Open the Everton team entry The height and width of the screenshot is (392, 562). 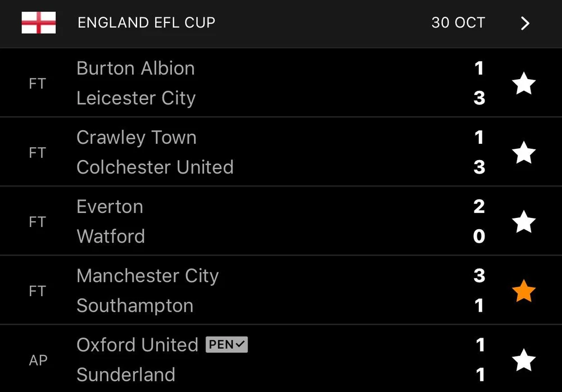point(110,207)
